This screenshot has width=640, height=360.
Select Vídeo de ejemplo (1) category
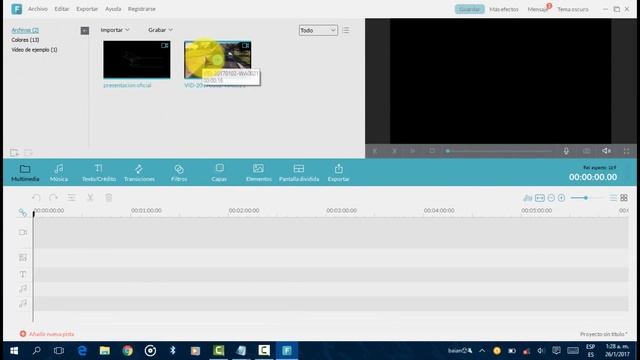[x=34, y=50]
